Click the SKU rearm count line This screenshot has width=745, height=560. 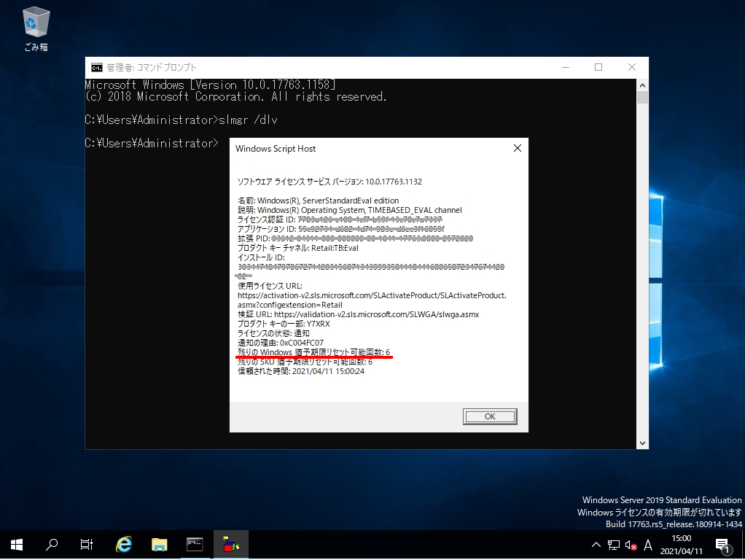tap(305, 362)
